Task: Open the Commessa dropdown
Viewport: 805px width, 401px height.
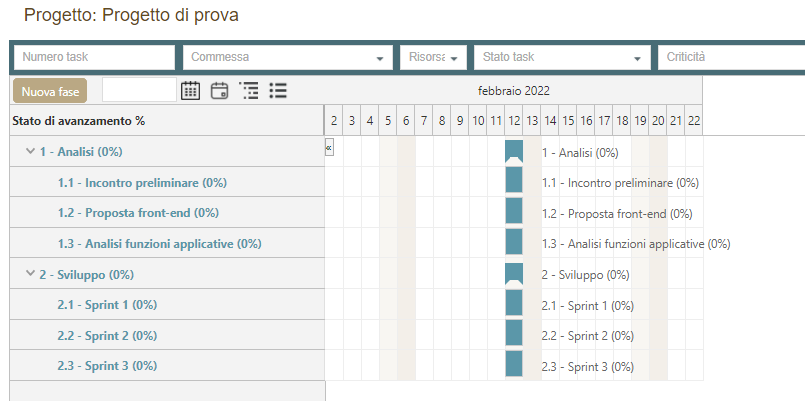Action: [x=288, y=58]
